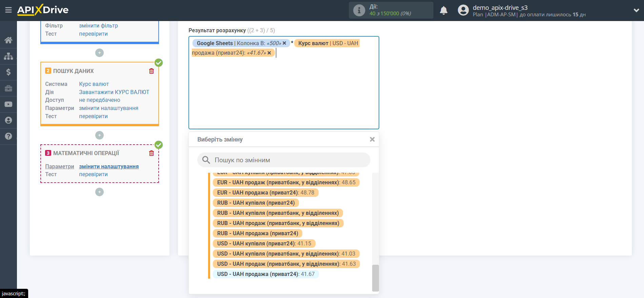Click the variable list scrollbar
Viewport: 644px width, 298px height.
[375, 278]
